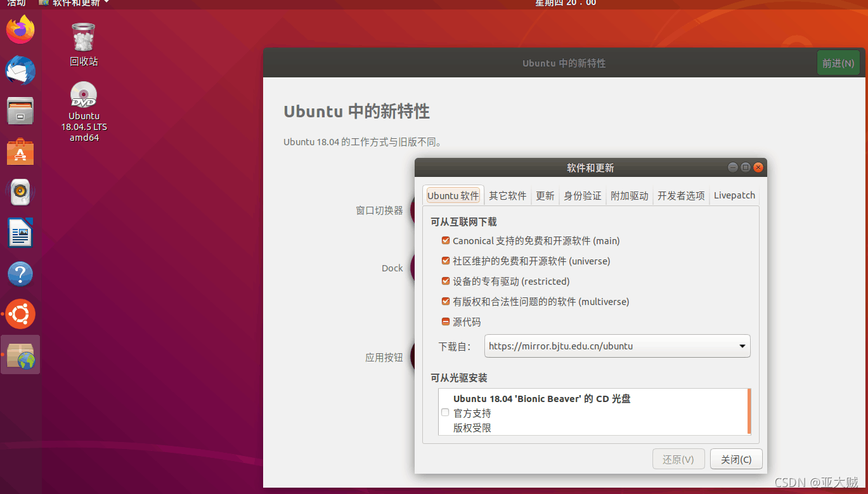Maximize the 软件和更新 dialog
The image size is (868, 494).
tap(746, 167)
